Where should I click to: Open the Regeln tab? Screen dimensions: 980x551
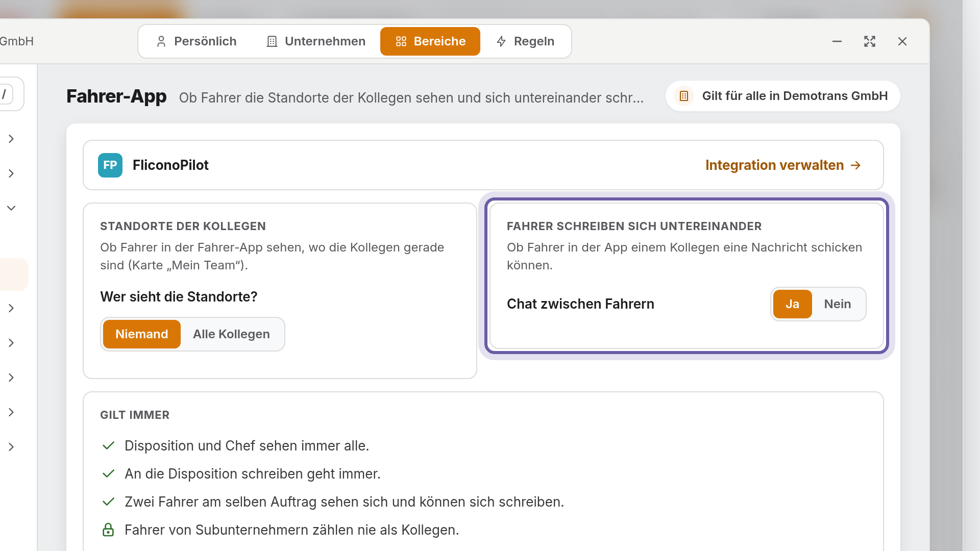525,41
